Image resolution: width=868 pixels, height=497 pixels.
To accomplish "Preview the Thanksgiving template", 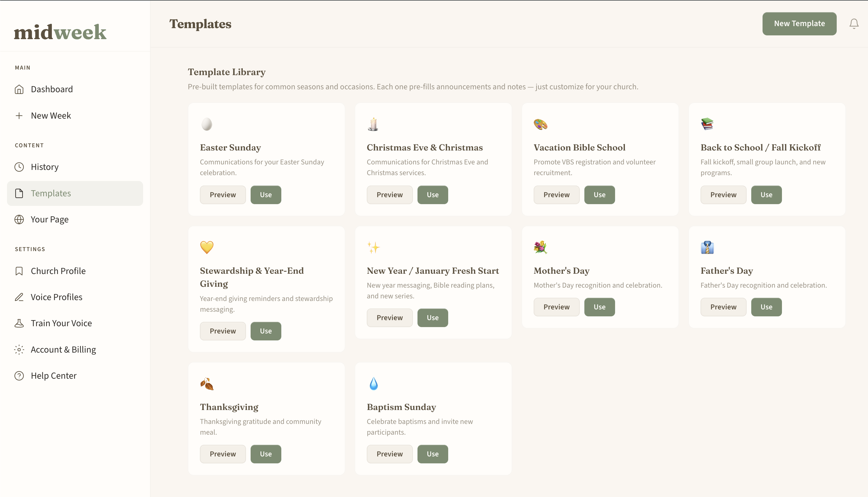I will pos(223,454).
